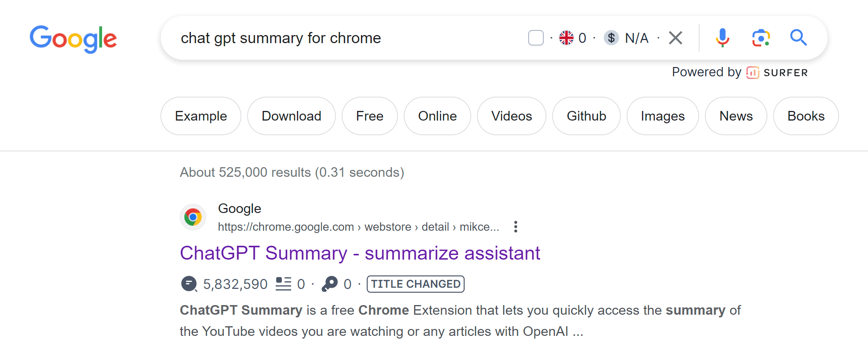
Task: Click the estimated traffic magnifier icon
Action: point(189,284)
